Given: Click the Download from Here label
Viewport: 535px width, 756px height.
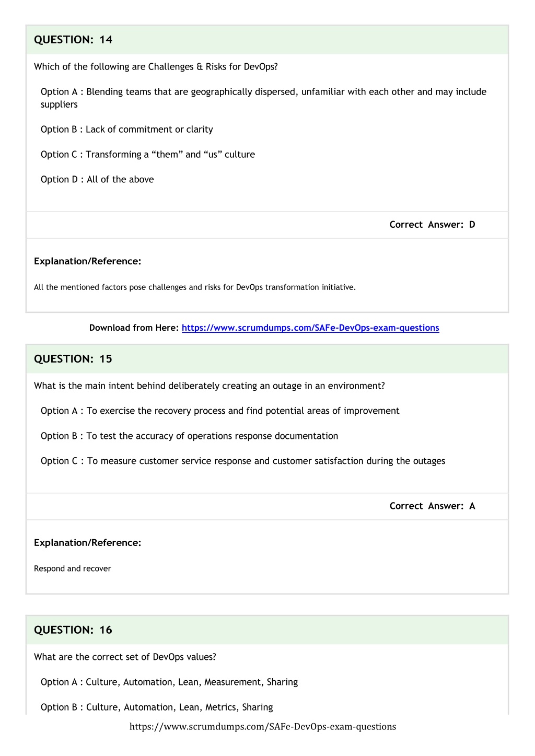Looking at the screenshot, I should [x=134, y=328].
